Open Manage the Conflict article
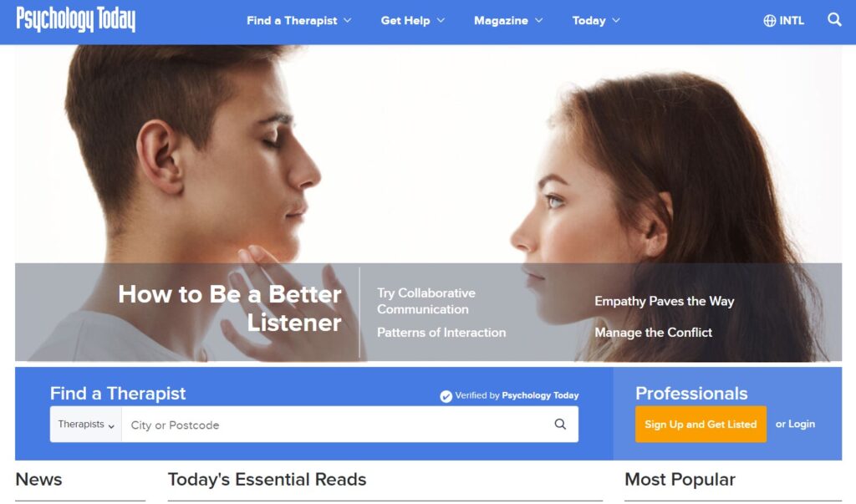Viewport: 856px width, 504px height. click(653, 333)
